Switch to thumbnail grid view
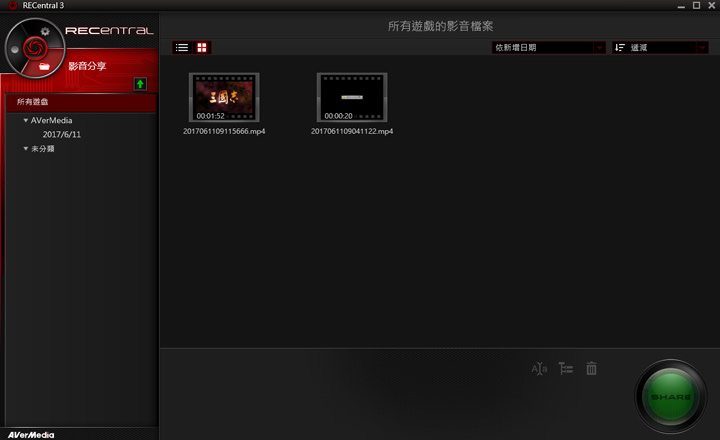 pos(202,47)
